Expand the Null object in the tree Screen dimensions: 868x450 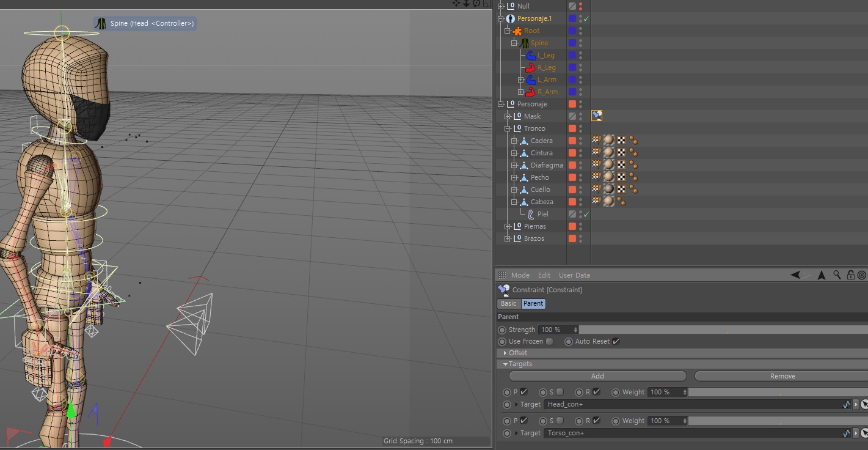[501, 6]
